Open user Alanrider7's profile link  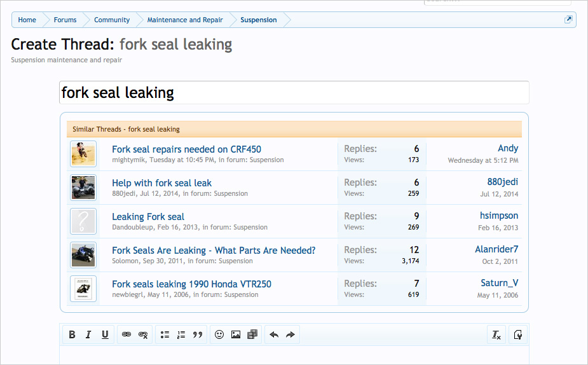[x=496, y=249]
